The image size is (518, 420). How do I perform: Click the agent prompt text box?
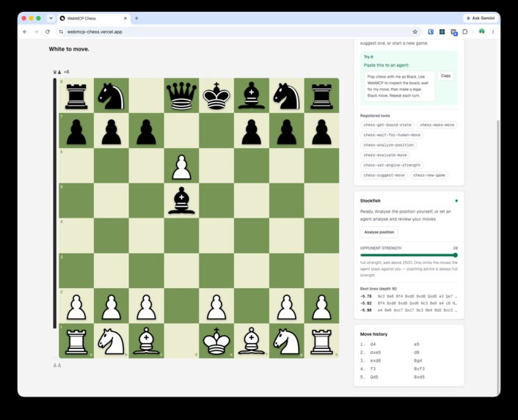399,86
